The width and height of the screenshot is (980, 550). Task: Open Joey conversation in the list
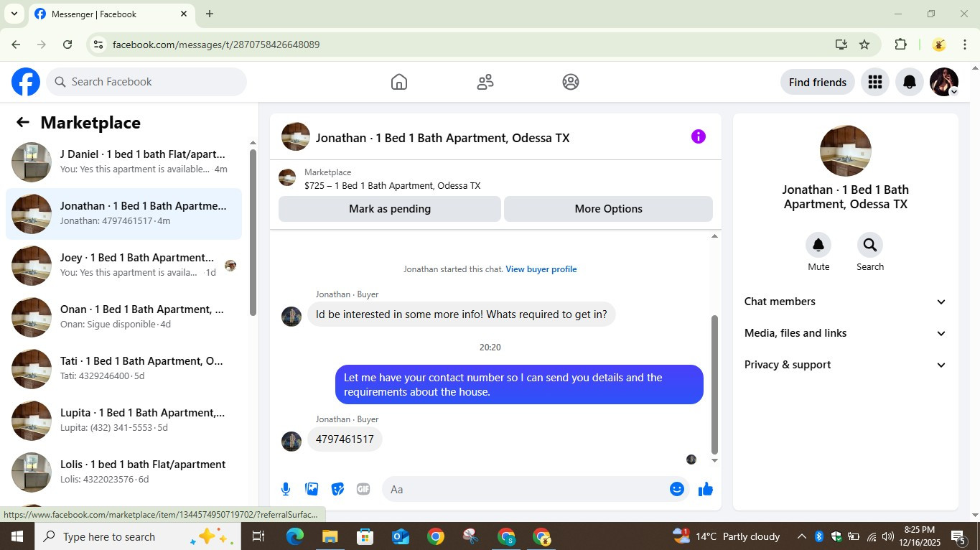tap(123, 266)
